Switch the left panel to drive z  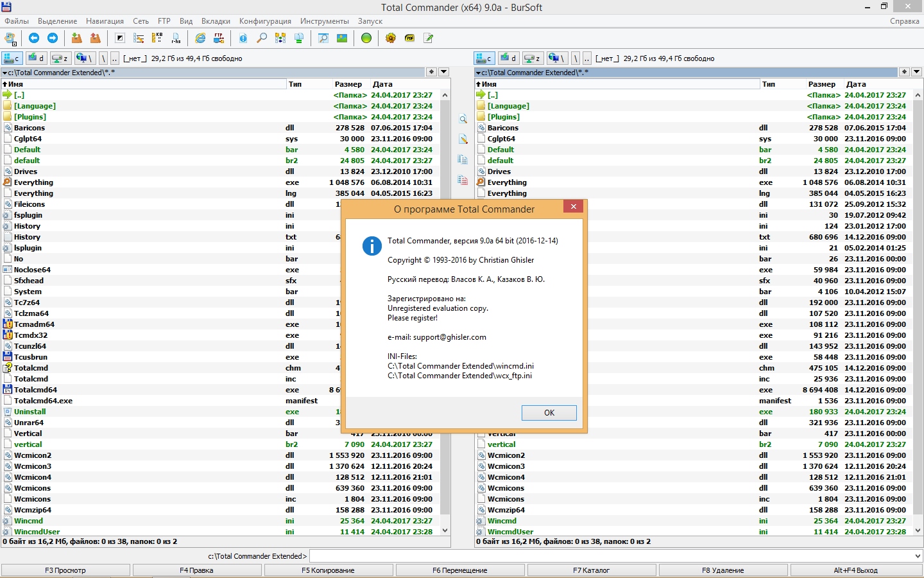point(60,58)
